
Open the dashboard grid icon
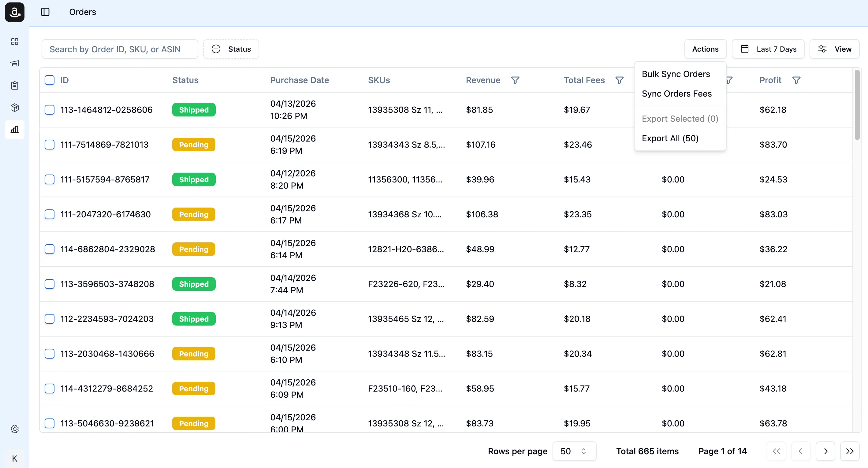tap(14, 41)
